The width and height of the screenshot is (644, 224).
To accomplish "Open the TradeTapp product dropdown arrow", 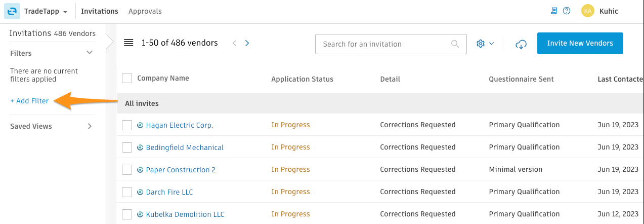I will (x=65, y=12).
